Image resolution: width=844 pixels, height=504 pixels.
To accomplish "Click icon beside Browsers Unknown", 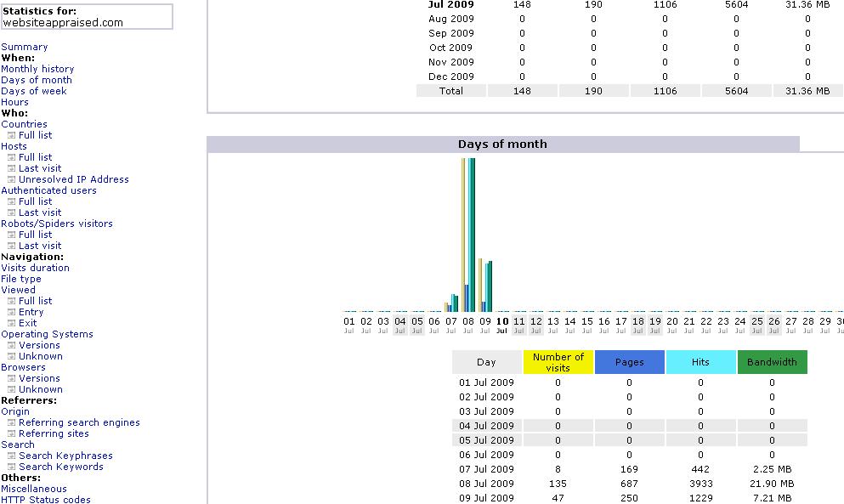I will tap(11, 389).
